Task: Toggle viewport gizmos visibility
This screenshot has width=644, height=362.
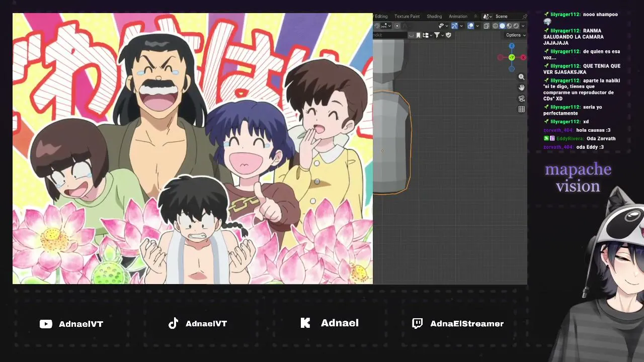Action: click(x=454, y=26)
